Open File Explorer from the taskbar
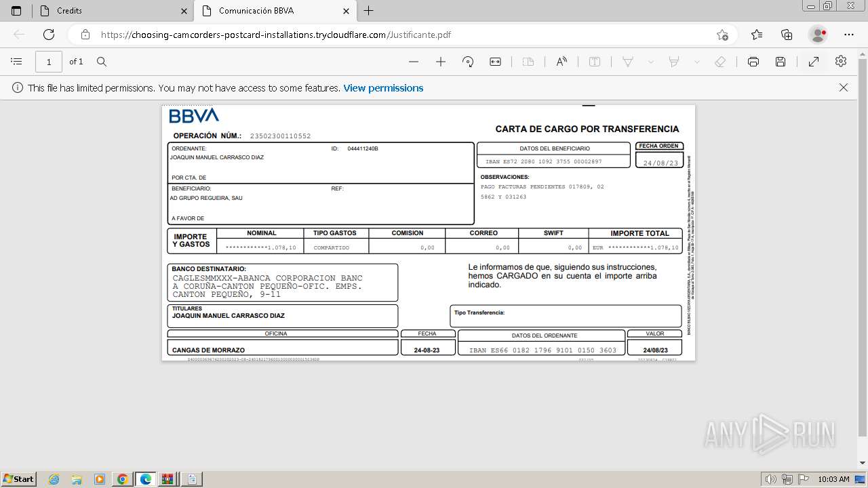This screenshot has width=868, height=488. [x=77, y=479]
